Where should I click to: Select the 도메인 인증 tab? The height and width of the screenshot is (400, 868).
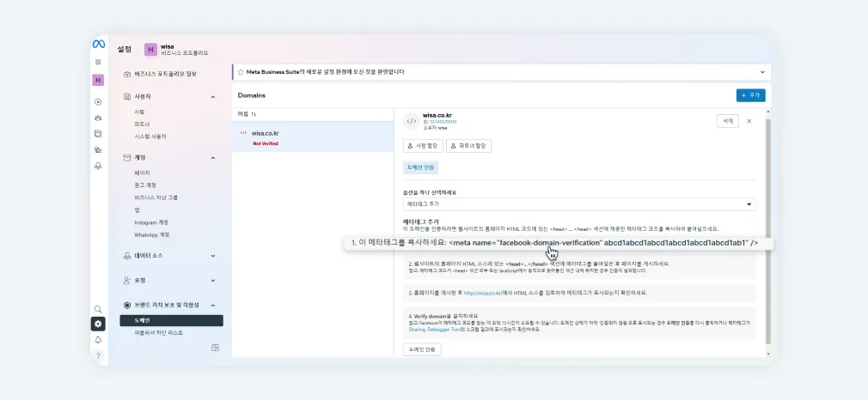421,167
